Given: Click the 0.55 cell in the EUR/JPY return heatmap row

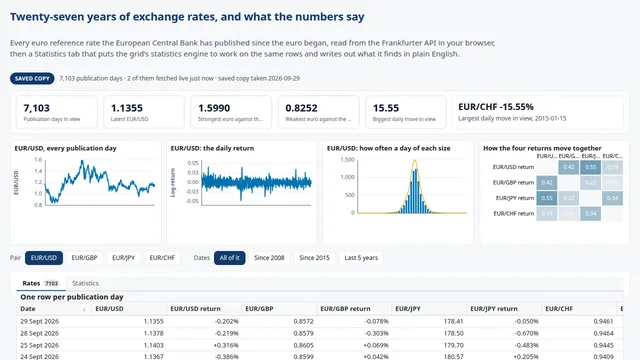Looking at the screenshot, I should (x=547, y=198).
